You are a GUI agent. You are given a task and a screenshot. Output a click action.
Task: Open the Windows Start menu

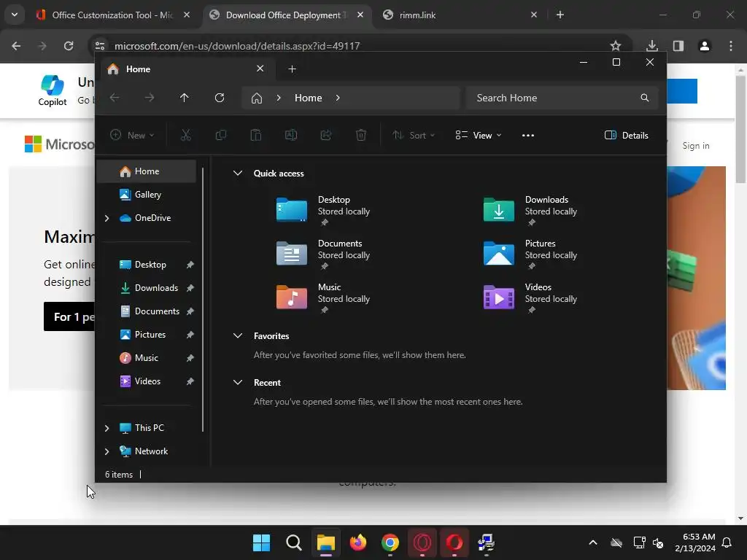262,542
